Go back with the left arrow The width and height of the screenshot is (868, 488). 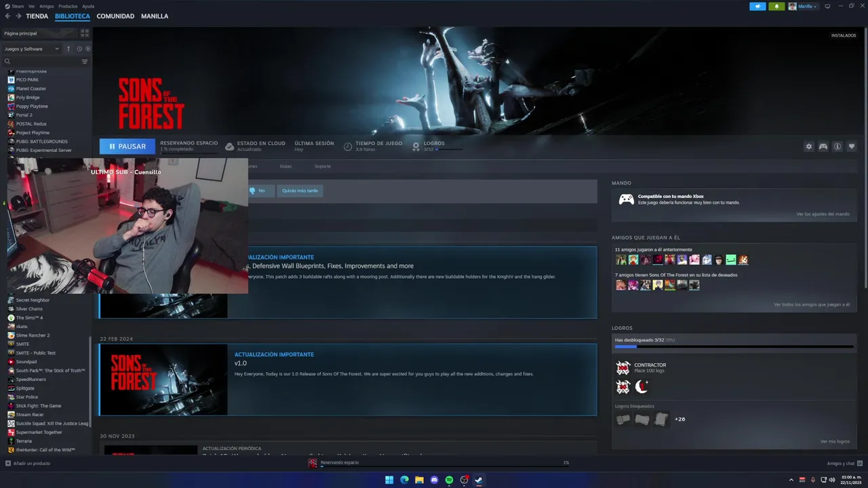8,16
